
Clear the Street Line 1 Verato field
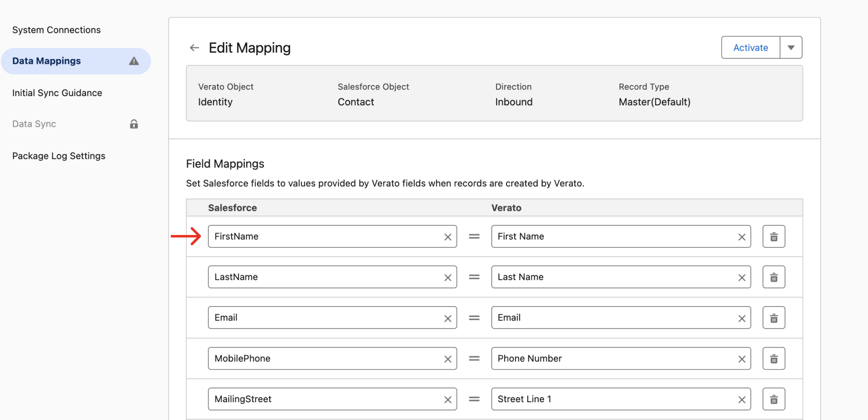742,399
